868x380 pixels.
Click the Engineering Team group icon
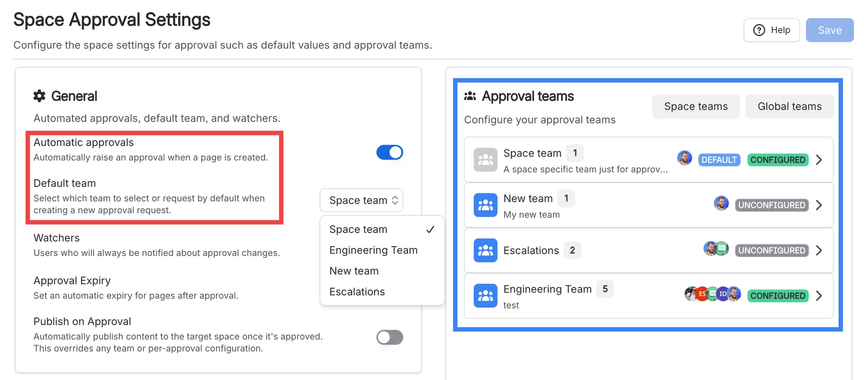(x=485, y=296)
